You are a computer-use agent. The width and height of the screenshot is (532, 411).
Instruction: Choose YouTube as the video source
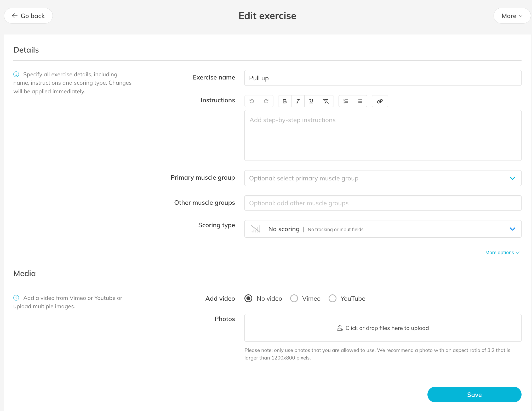(333, 298)
